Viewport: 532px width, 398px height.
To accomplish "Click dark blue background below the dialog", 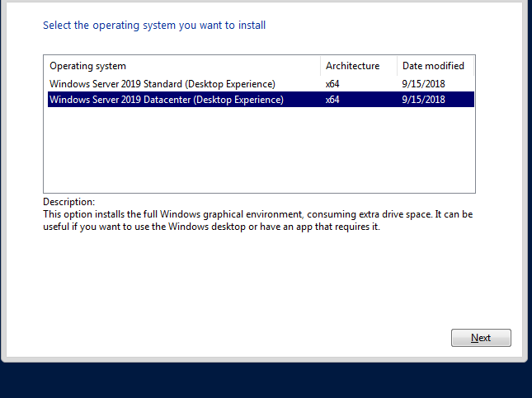I will pyautogui.click(x=264, y=381).
